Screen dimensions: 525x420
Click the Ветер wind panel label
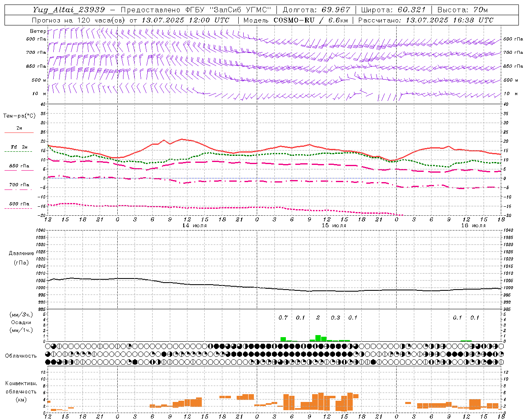[x=38, y=31]
